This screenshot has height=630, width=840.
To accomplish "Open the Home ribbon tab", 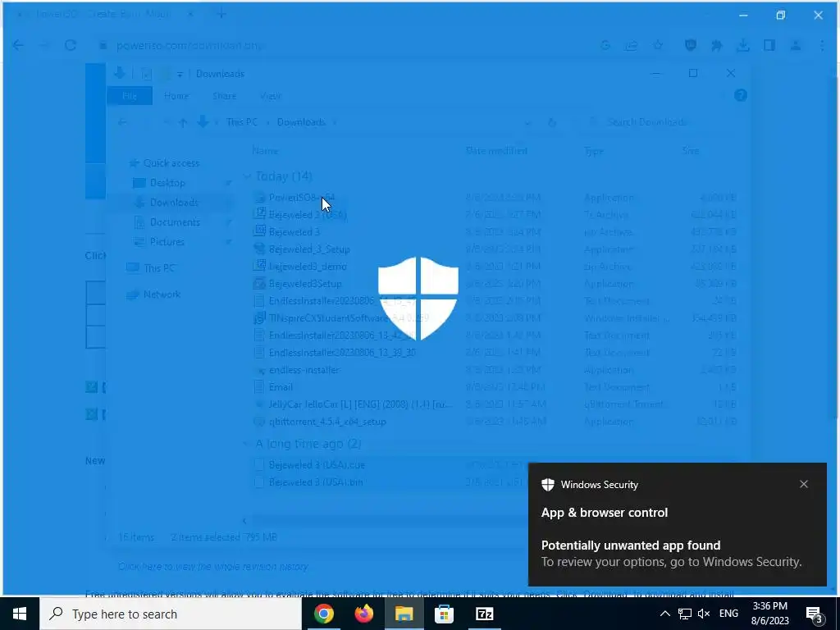I will 176,96.
